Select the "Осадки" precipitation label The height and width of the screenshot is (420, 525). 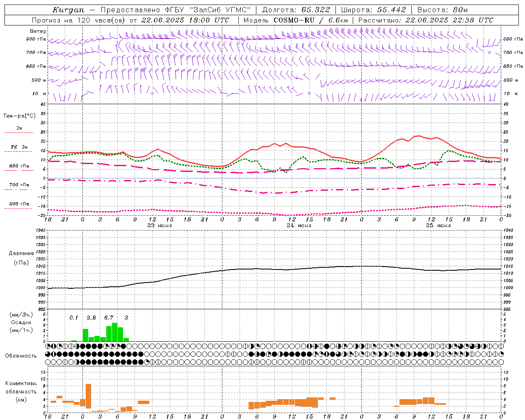click(21, 322)
